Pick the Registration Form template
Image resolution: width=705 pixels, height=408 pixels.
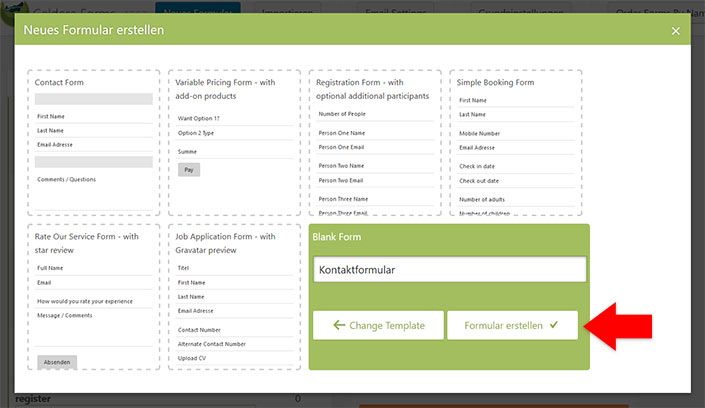pos(375,143)
